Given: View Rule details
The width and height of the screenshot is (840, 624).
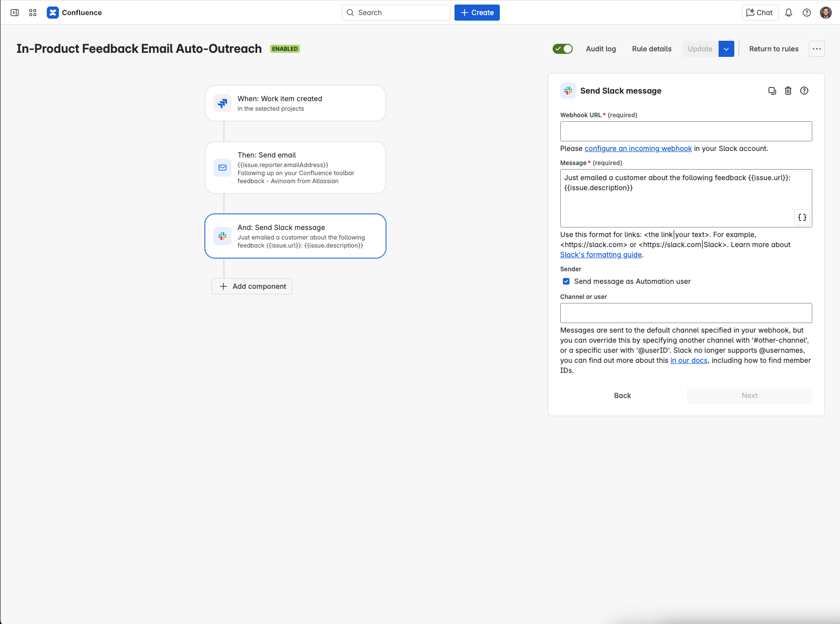Looking at the screenshot, I should pos(651,49).
